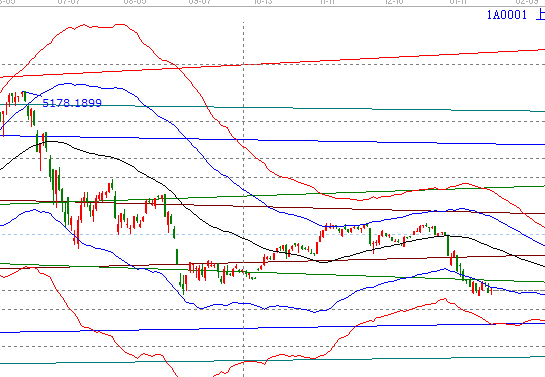The width and height of the screenshot is (545, 377).
Task: Select the 09-07 date on time axis
Action: pos(200,2)
